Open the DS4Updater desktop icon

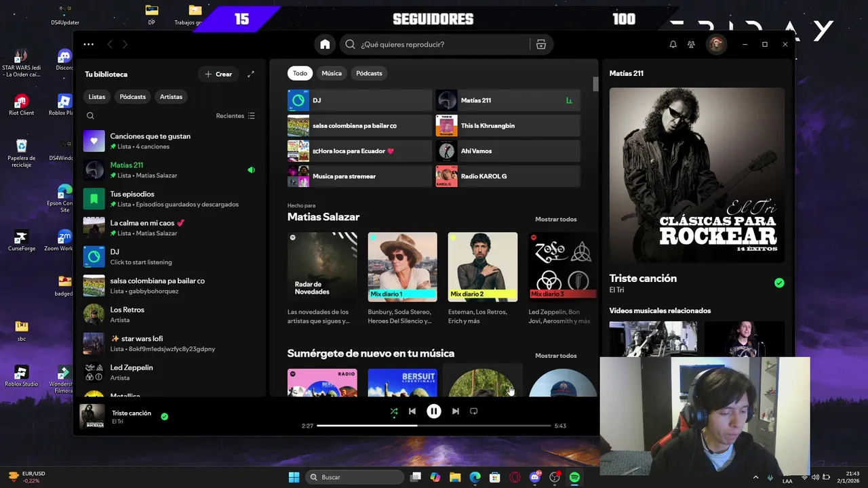[65, 15]
